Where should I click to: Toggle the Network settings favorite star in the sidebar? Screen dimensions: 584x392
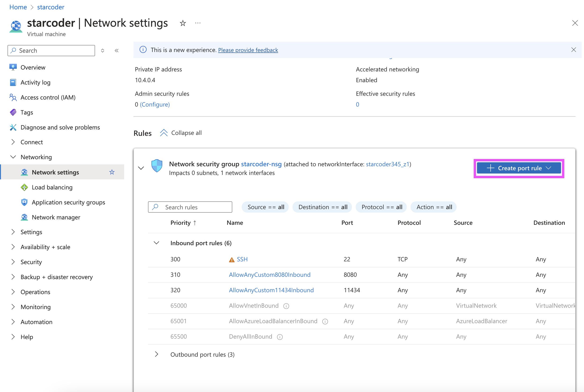tap(112, 172)
